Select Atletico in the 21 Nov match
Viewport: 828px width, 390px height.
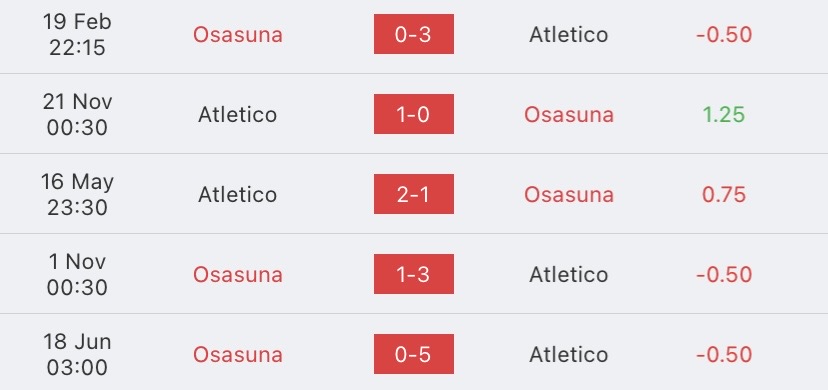238,115
